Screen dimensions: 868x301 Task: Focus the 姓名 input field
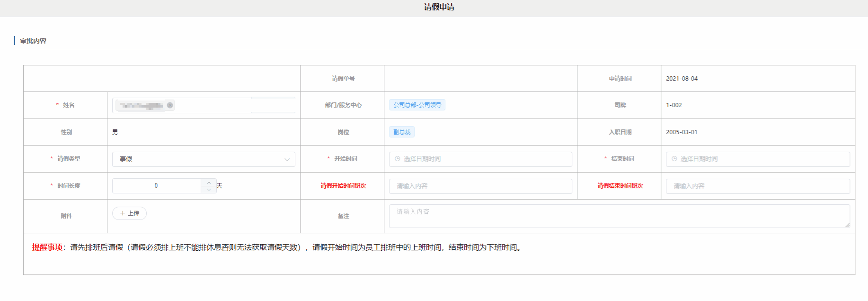coord(232,105)
